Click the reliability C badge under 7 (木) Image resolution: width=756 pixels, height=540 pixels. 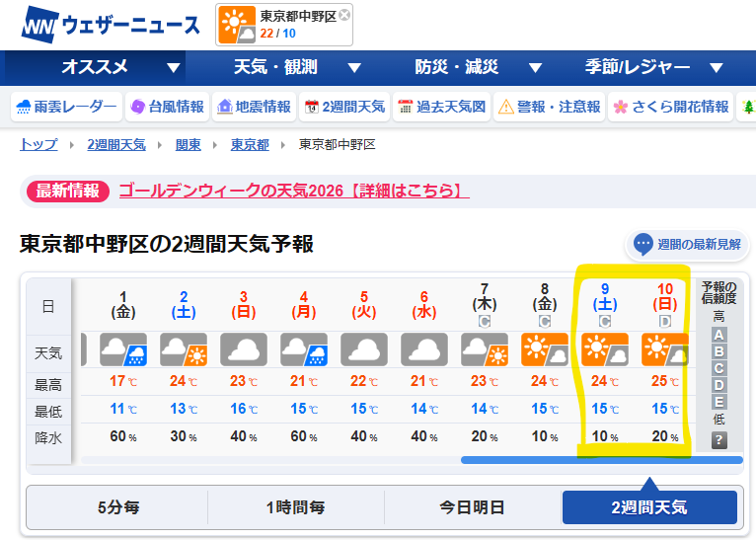tap(485, 321)
